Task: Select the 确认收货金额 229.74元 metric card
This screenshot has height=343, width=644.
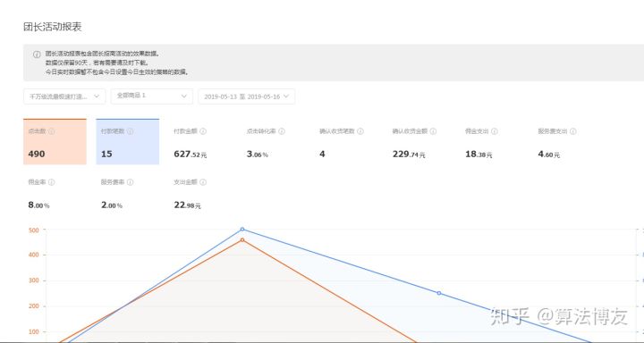Action: 419,141
